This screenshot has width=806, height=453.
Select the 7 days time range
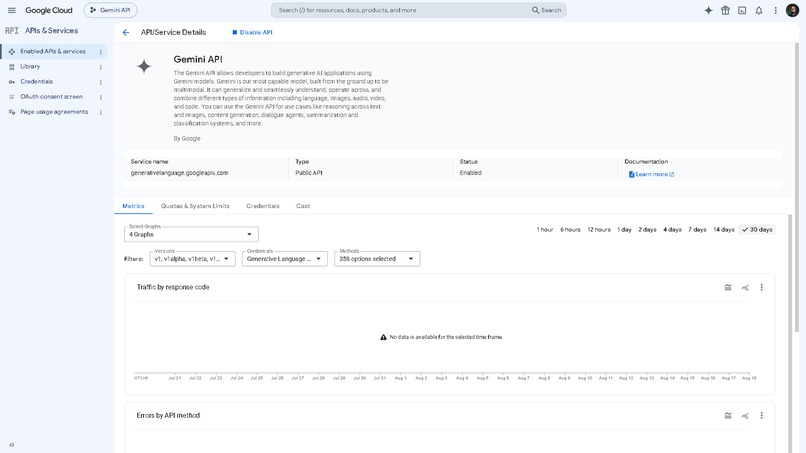click(697, 230)
